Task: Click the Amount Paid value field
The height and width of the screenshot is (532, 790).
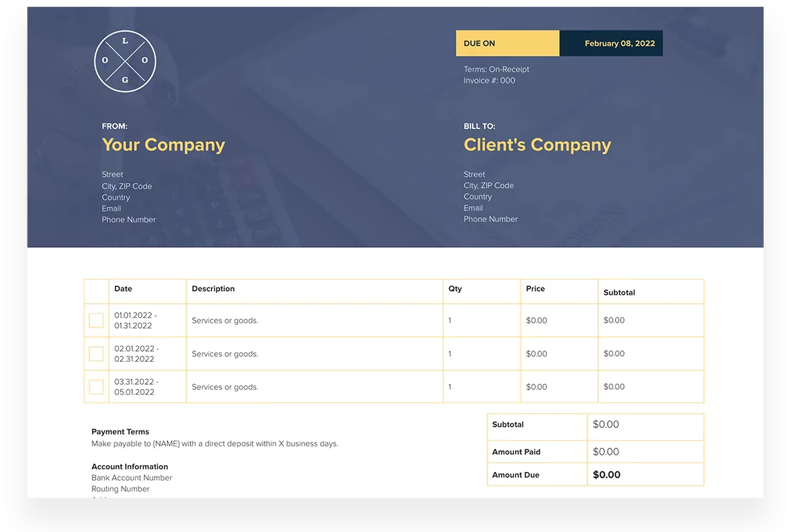Action: (x=606, y=451)
